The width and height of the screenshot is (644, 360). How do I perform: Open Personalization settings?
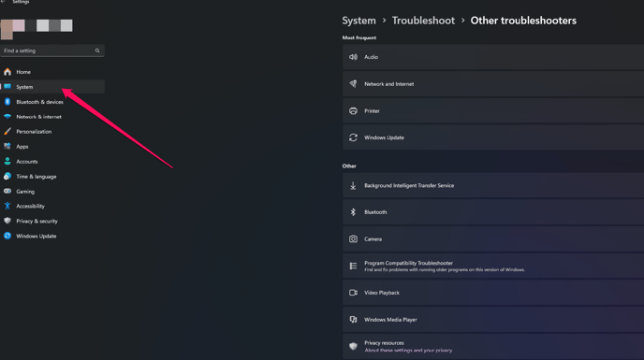pyautogui.click(x=52, y=131)
